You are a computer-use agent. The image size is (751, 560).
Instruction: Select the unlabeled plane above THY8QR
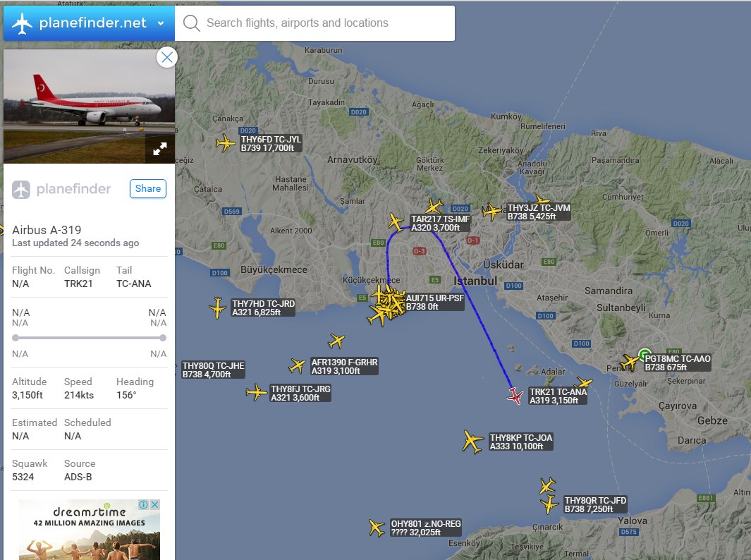pyautogui.click(x=547, y=485)
